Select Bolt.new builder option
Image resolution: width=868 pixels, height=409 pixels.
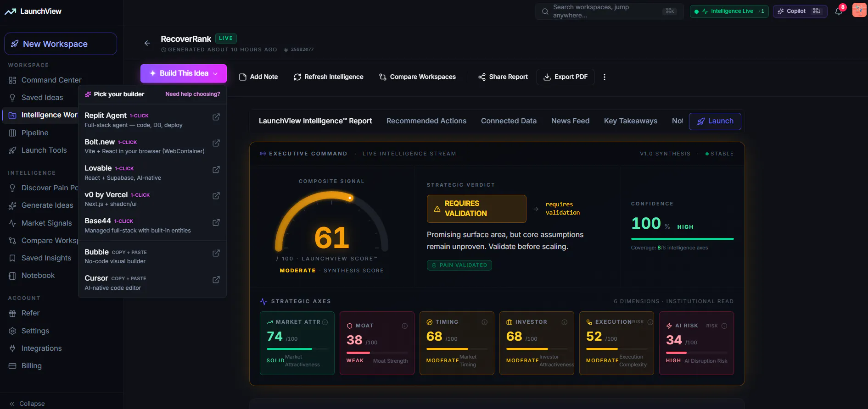click(152, 146)
